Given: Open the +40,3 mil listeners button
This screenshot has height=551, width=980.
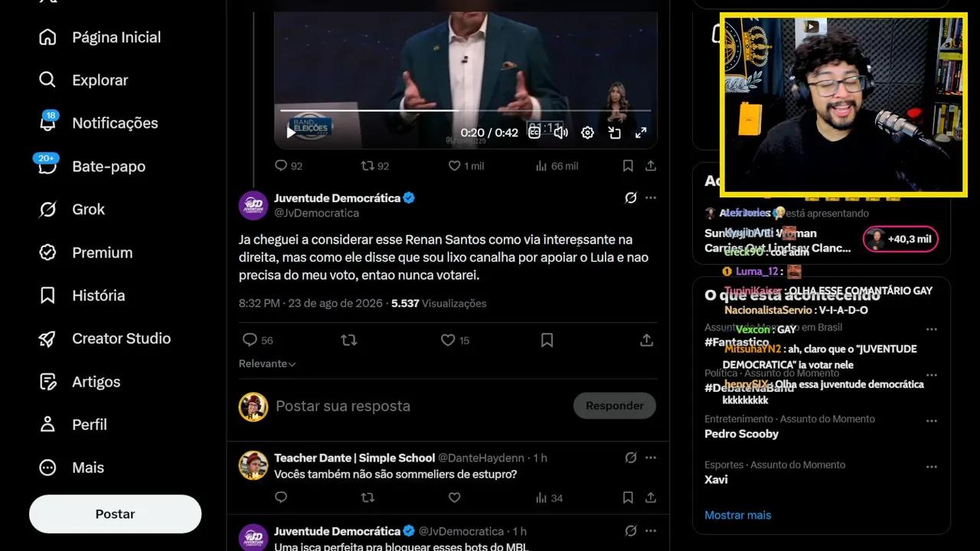Looking at the screenshot, I should tap(900, 240).
